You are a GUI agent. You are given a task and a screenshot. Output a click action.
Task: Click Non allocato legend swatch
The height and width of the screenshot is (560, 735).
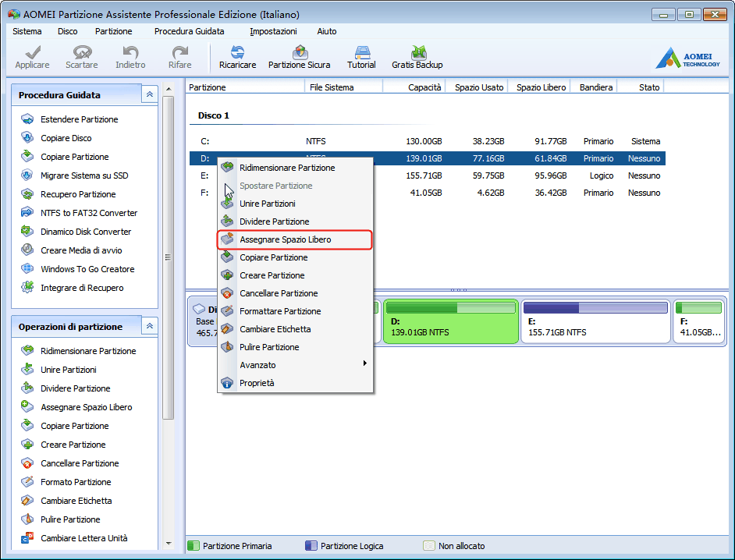pos(429,545)
